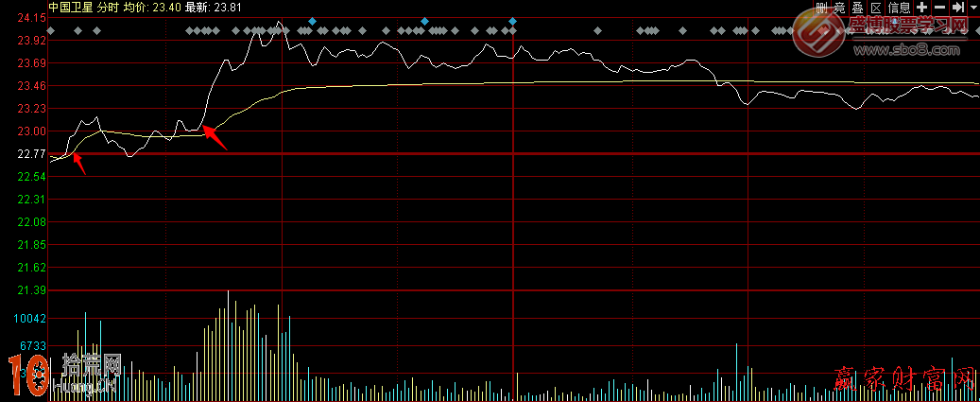This screenshot has width=980, height=402.
Task: Toggle the 区 interval statistics option
Action: (875, 8)
